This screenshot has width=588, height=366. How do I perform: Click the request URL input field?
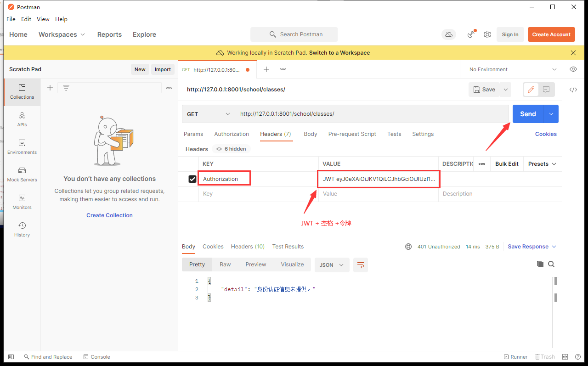pyautogui.click(x=372, y=114)
